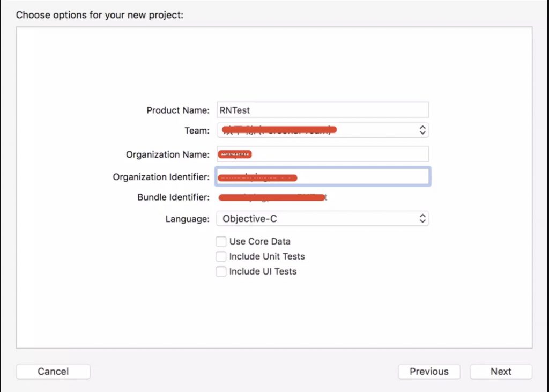Click the "Bundle Identifier:" label
This screenshot has height=392, width=549.
[173, 197]
